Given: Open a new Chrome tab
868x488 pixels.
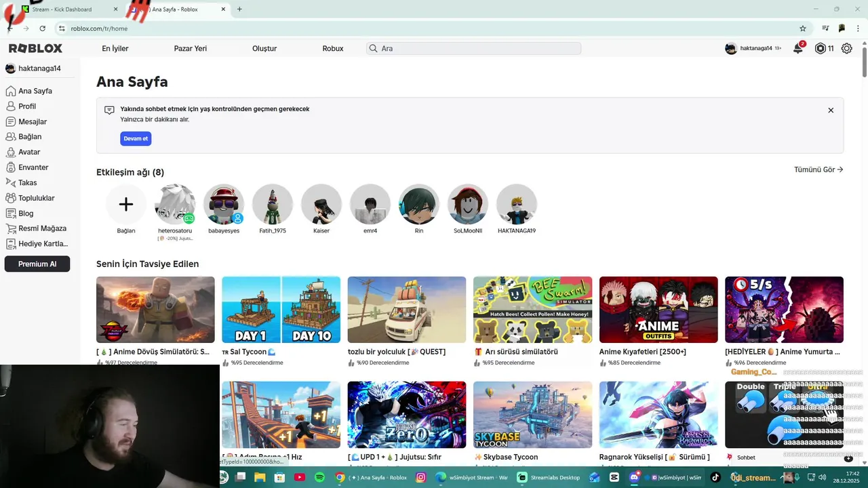Looking at the screenshot, I should pyautogui.click(x=239, y=9).
